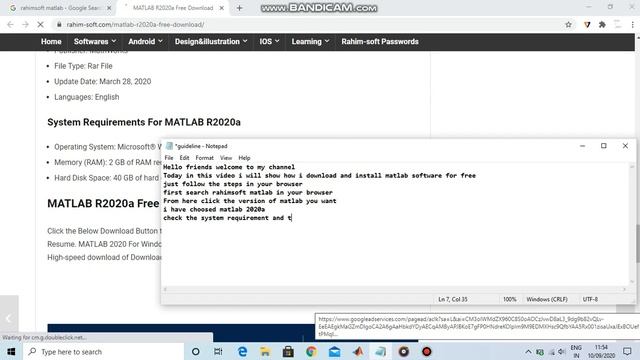Click the end of the Notepad line "check the system requirement and t"

point(291,218)
